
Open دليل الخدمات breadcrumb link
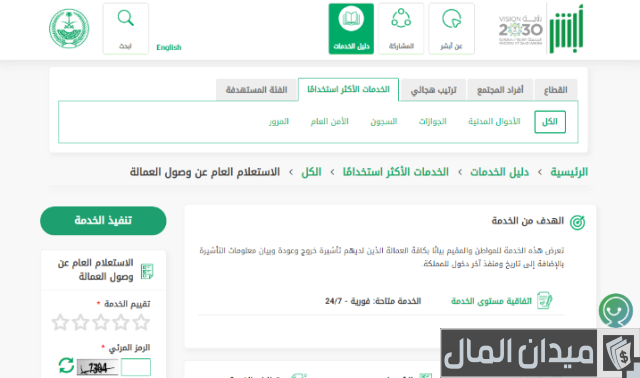tap(499, 172)
